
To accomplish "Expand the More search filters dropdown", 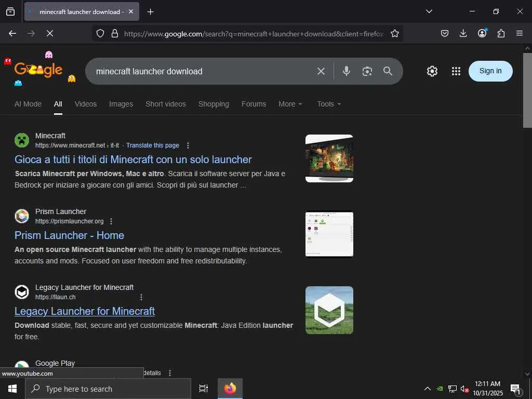I will coord(290,104).
